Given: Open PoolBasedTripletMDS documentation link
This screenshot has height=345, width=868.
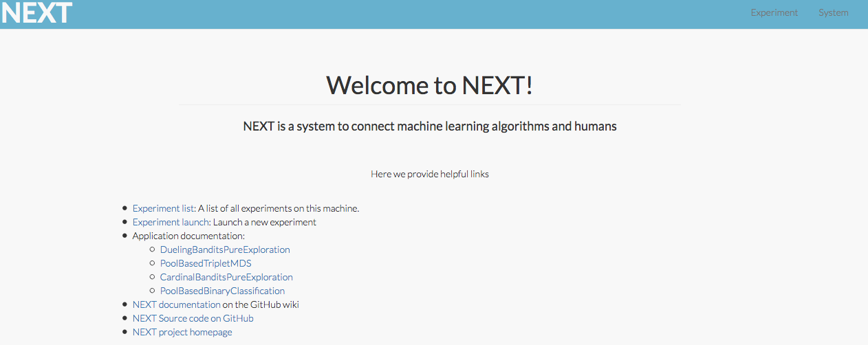Looking at the screenshot, I should tap(206, 263).
